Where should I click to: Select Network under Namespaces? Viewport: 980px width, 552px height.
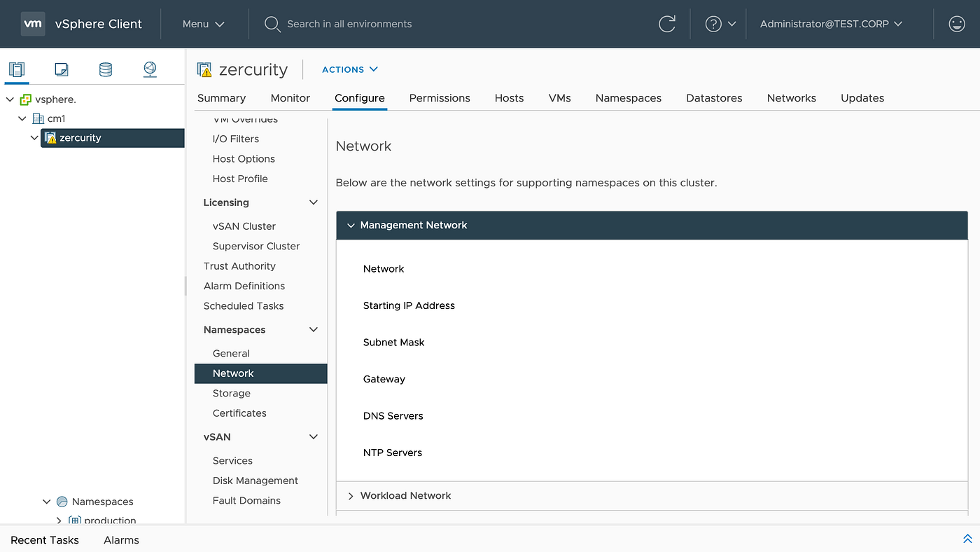click(261, 373)
